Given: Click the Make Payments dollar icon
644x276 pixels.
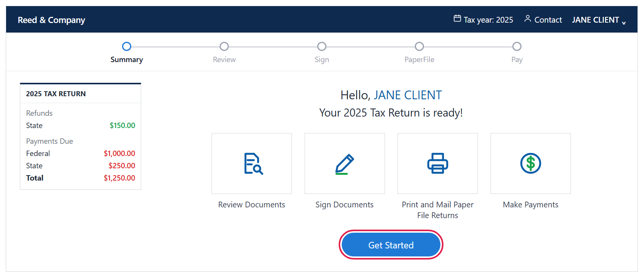Looking at the screenshot, I should 531,163.
